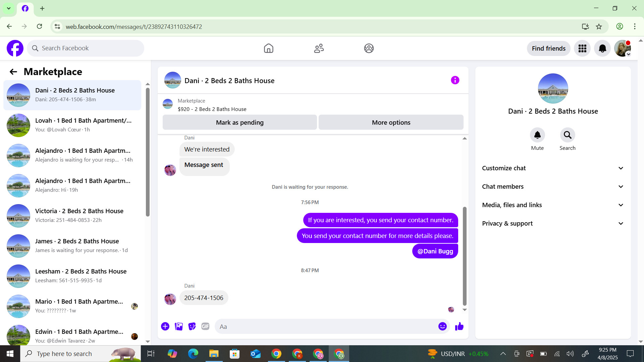Expand Customize chat section
The width and height of the screenshot is (644, 362).
[553, 168]
